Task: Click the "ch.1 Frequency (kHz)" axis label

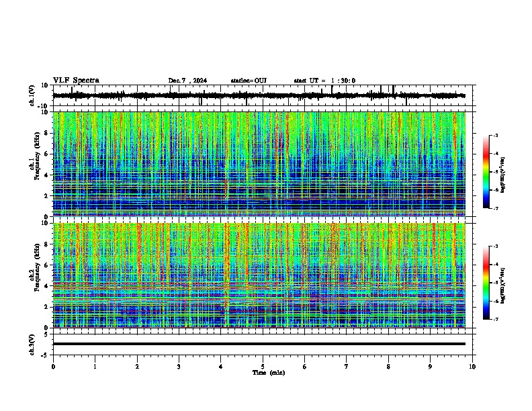Action: [34, 156]
